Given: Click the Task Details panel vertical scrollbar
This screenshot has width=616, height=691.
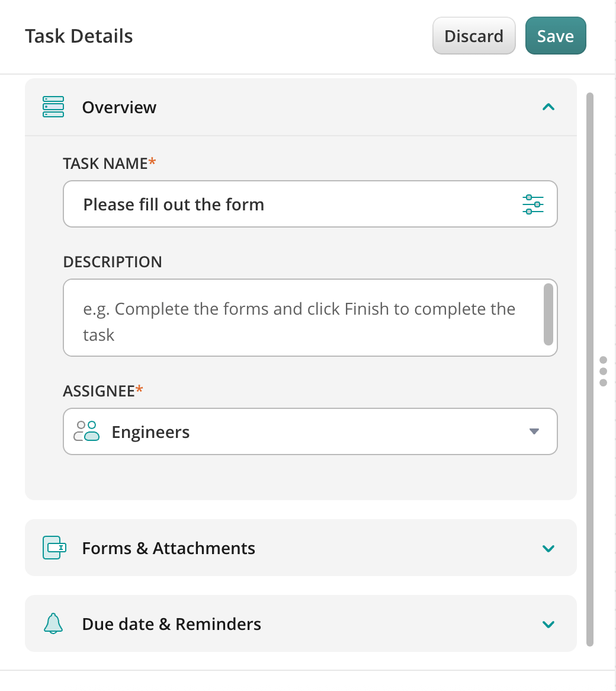Looking at the screenshot, I should click(x=589, y=367).
